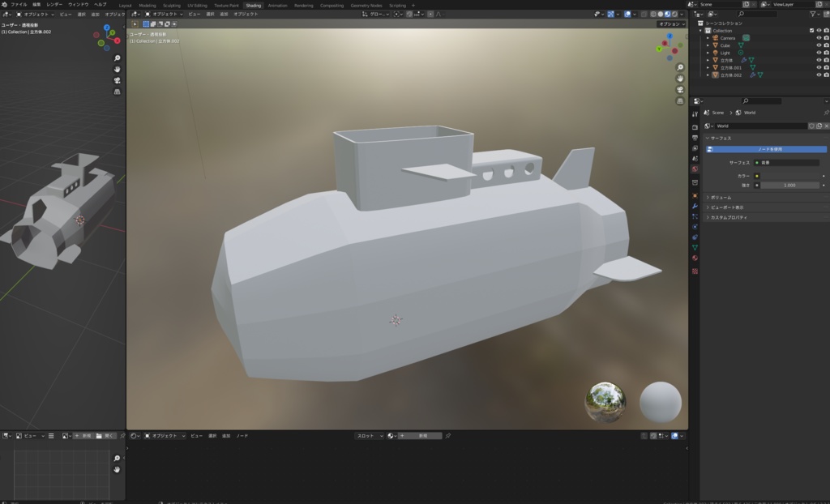Screen dimensions: 830x504
Task: Click 開く button in image editor header
Action: pos(105,436)
